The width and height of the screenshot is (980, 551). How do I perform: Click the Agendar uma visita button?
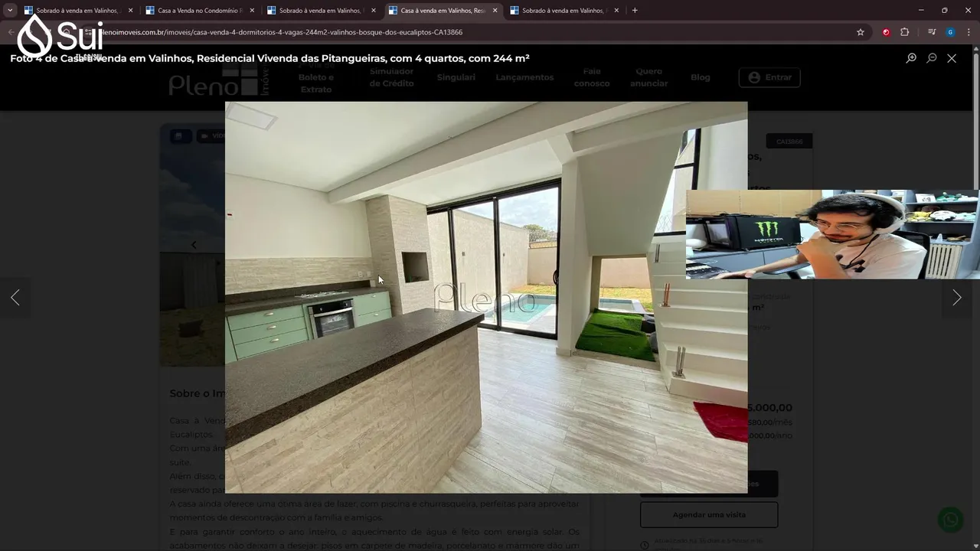709,515
